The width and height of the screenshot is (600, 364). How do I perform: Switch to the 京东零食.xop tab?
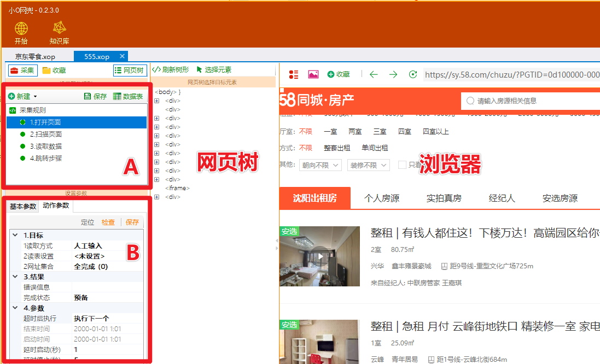tap(35, 57)
